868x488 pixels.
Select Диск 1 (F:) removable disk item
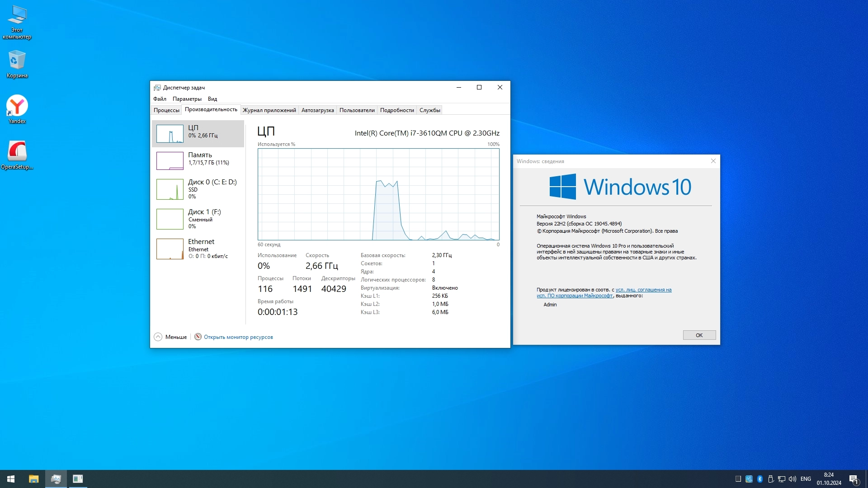tap(170, 219)
